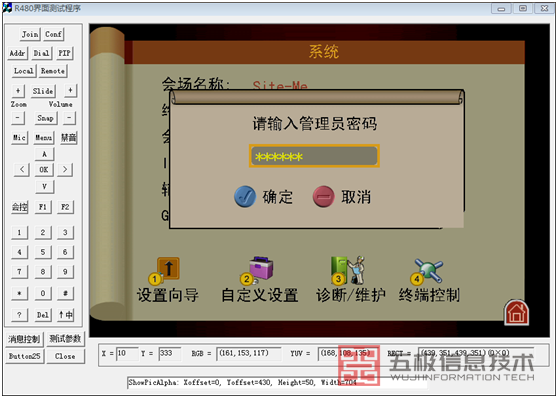
Task: Click the up arrow A navigation key
Action: (x=44, y=154)
